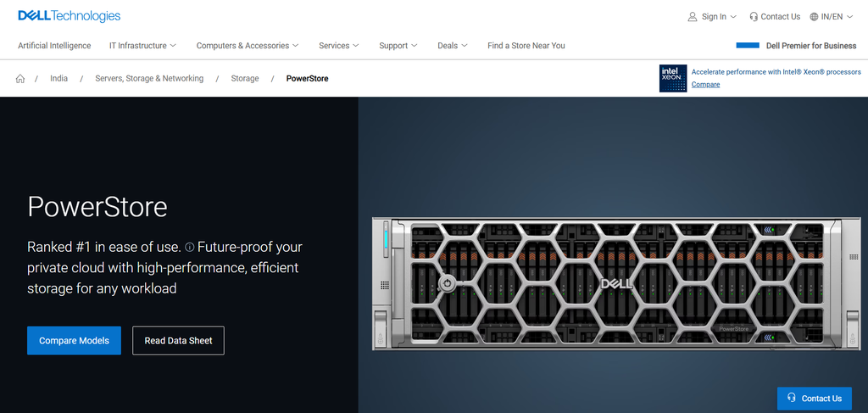Go to home via breadcrumb house icon
This screenshot has width=868, height=413.
coord(20,79)
